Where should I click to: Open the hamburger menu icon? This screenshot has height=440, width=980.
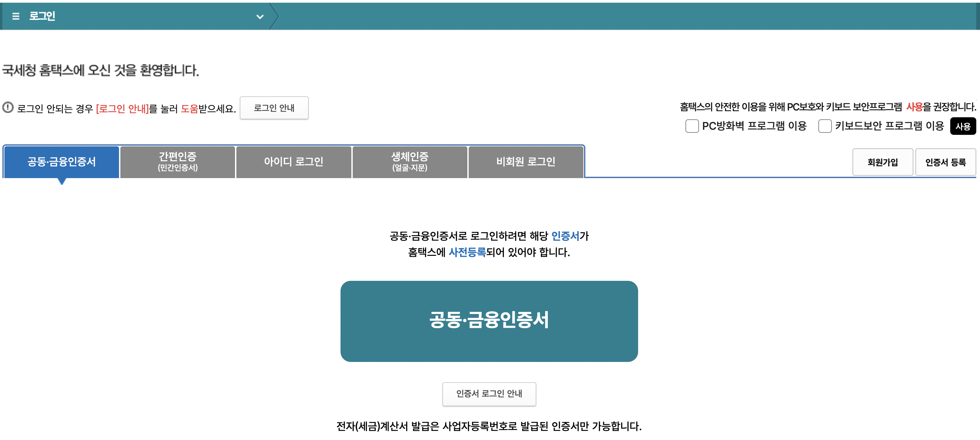click(x=16, y=16)
